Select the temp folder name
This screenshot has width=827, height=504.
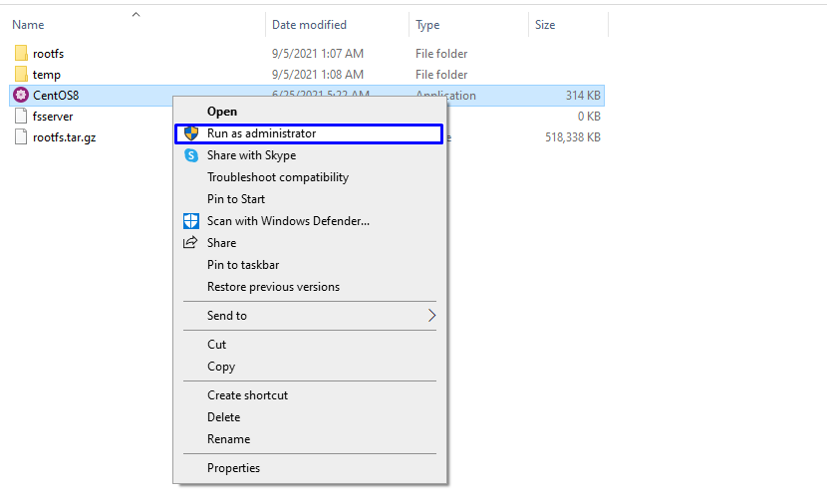pos(47,75)
